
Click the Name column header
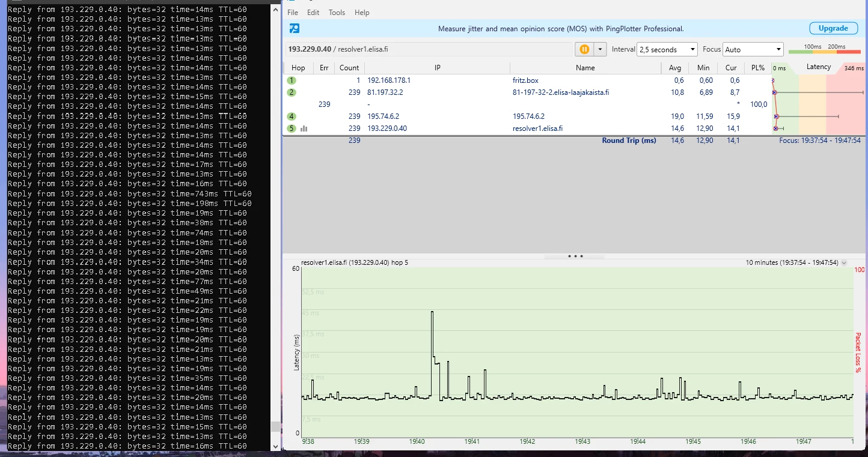click(x=585, y=68)
